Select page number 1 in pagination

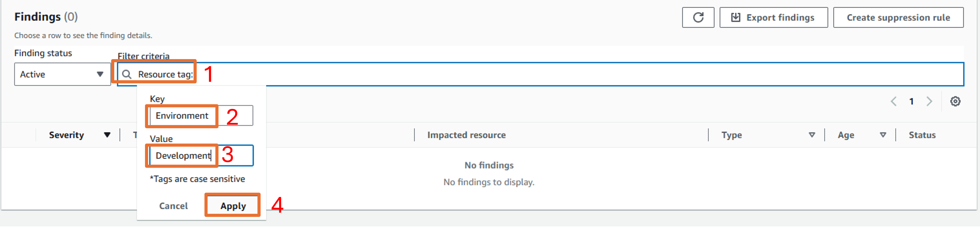[x=912, y=101]
